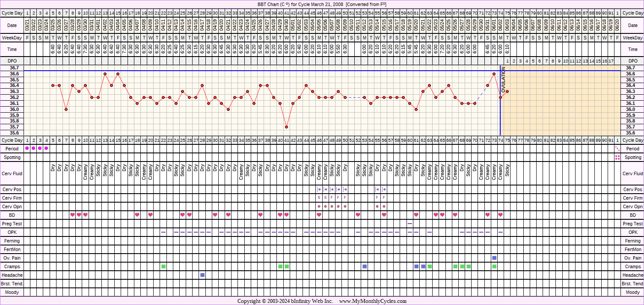644x305 pixels.
Task: Click the blue Cramps square on day 53
Action: click(365, 266)
